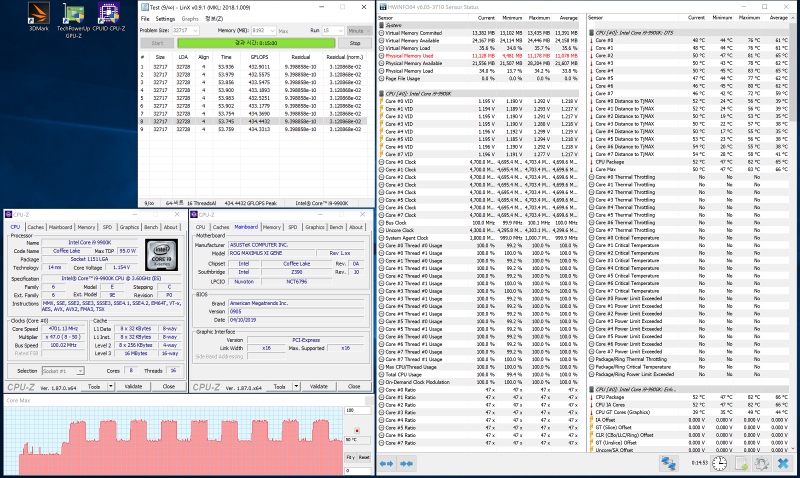Click Physical Memory Used row in HWiNFO

[479, 56]
